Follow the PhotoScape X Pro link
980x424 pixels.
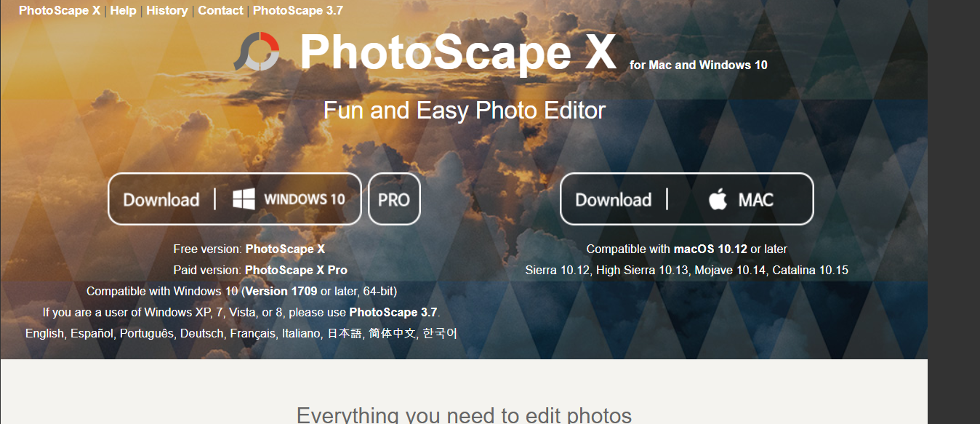click(296, 270)
